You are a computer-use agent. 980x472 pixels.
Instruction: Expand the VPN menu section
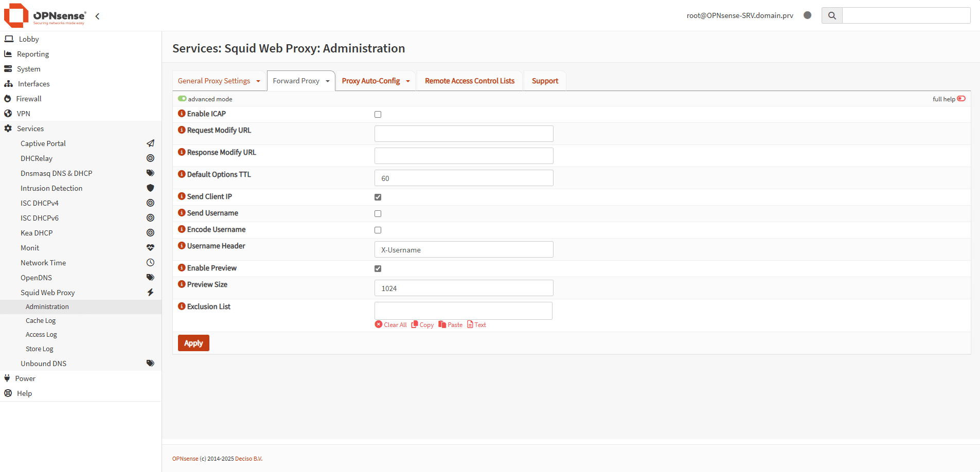(x=81, y=114)
